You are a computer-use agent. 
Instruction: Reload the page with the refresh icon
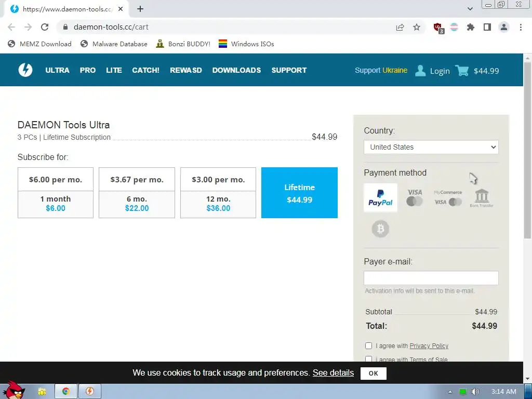click(x=45, y=27)
